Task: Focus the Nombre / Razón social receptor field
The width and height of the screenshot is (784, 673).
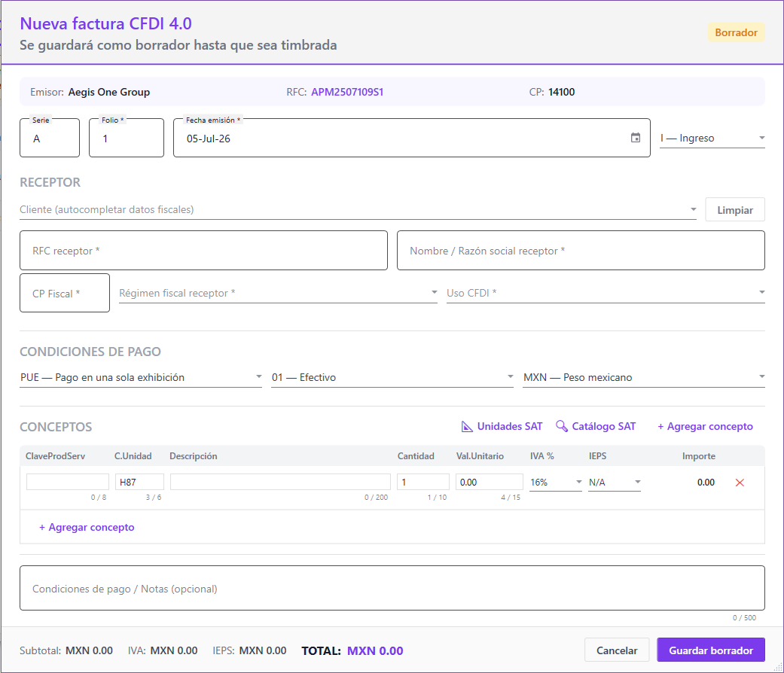Action: (581, 251)
